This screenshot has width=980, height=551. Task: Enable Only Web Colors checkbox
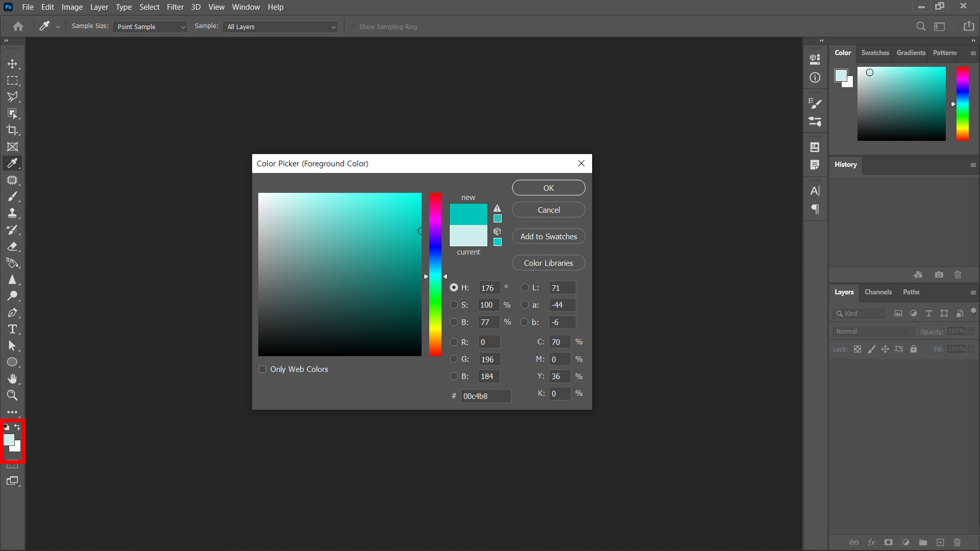(262, 369)
